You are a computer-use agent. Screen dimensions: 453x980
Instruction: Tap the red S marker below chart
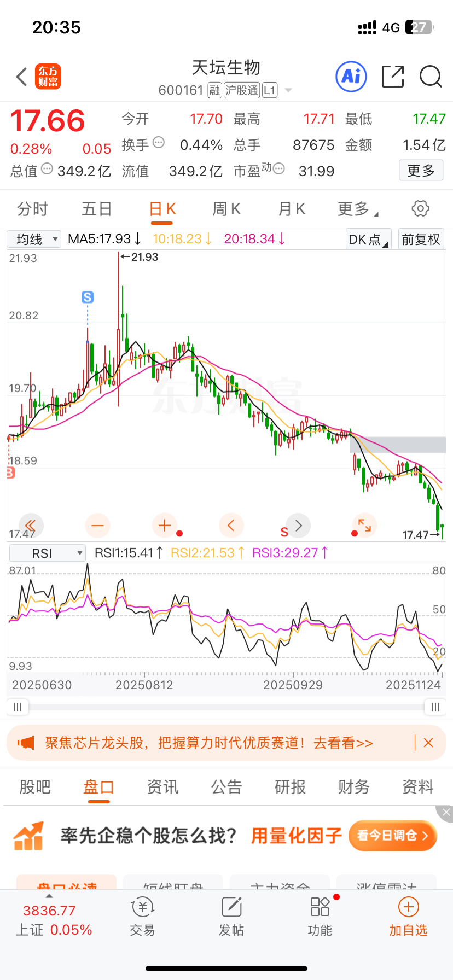(284, 532)
